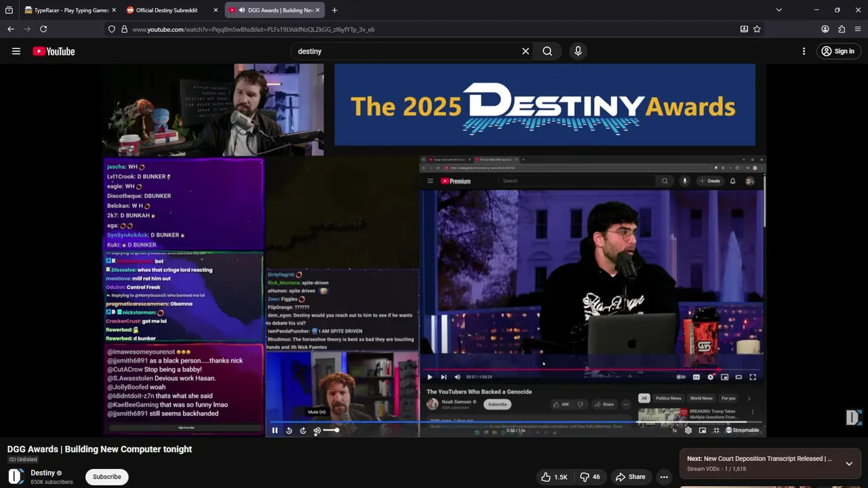Open more actions ellipsis beside Share
The height and width of the screenshot is (488, 868).
pyautogui.click(x=665, y=477)
